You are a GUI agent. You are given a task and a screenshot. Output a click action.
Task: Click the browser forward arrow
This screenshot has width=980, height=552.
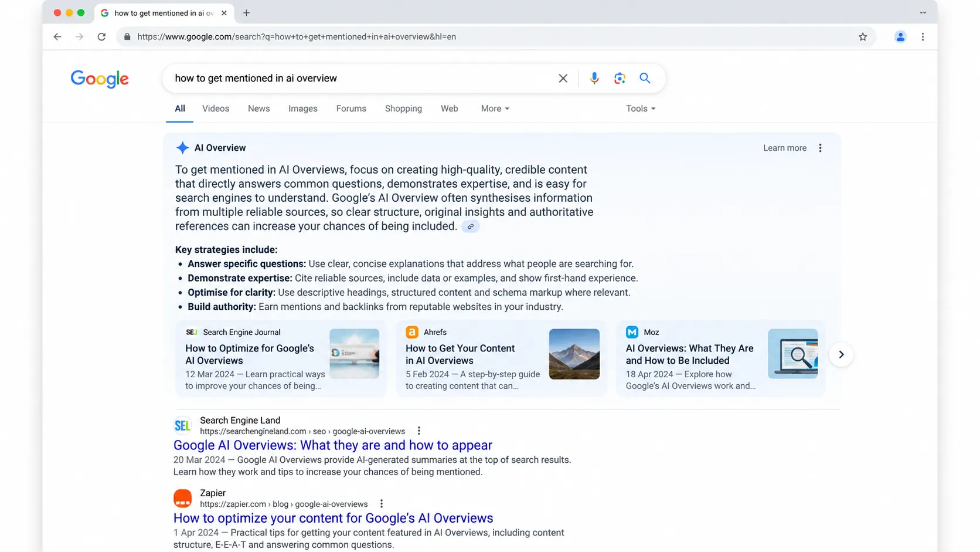[x=79, y=36]
